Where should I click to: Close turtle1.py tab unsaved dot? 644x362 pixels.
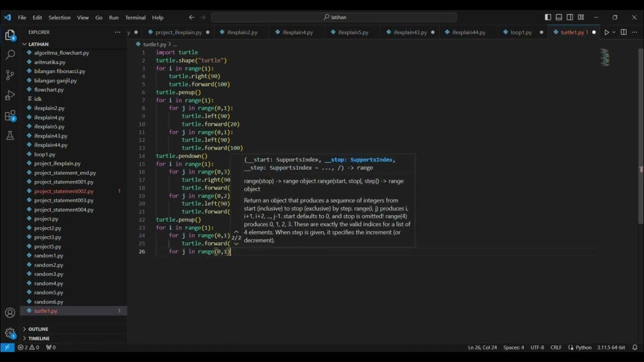[x=594, y=32]
